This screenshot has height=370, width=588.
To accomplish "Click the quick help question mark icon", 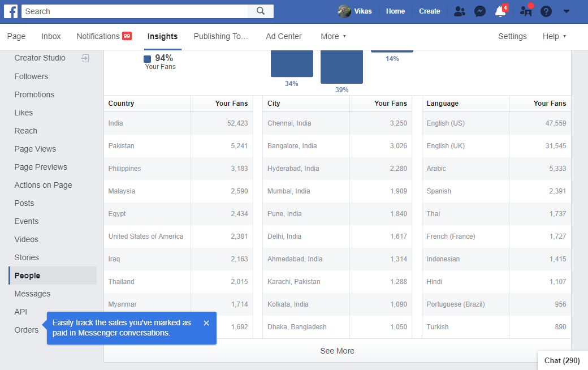I will click(x=546, y=11).
